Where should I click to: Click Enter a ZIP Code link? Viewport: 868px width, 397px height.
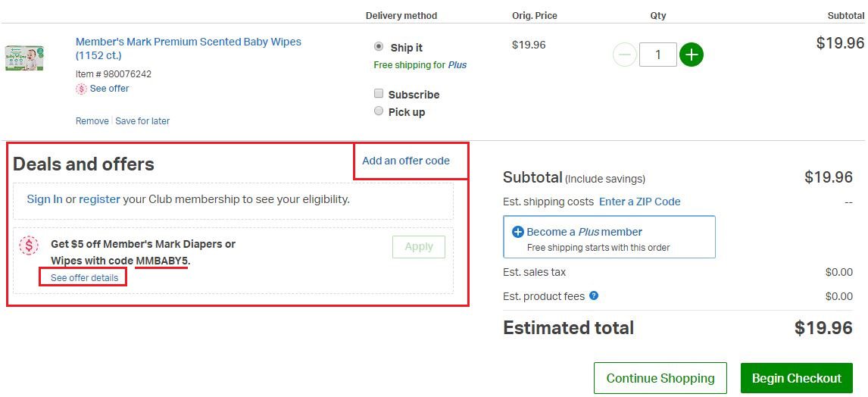pos(639,202)
